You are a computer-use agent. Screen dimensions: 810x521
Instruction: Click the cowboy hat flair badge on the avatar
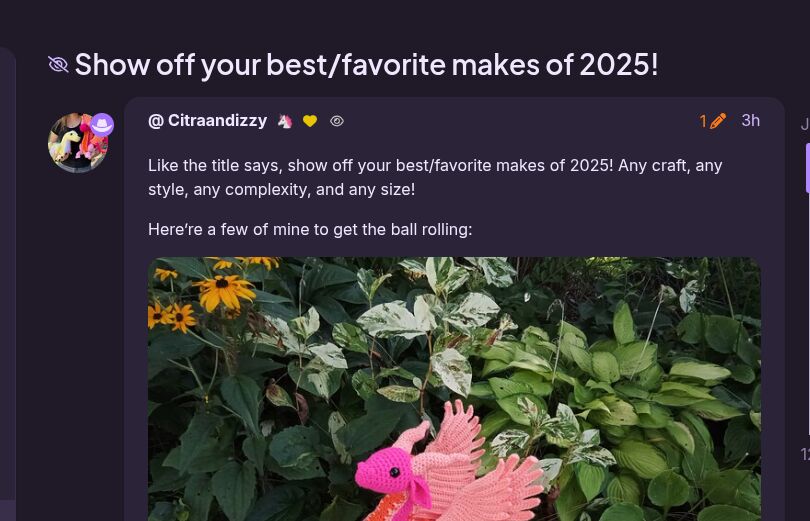102,124
